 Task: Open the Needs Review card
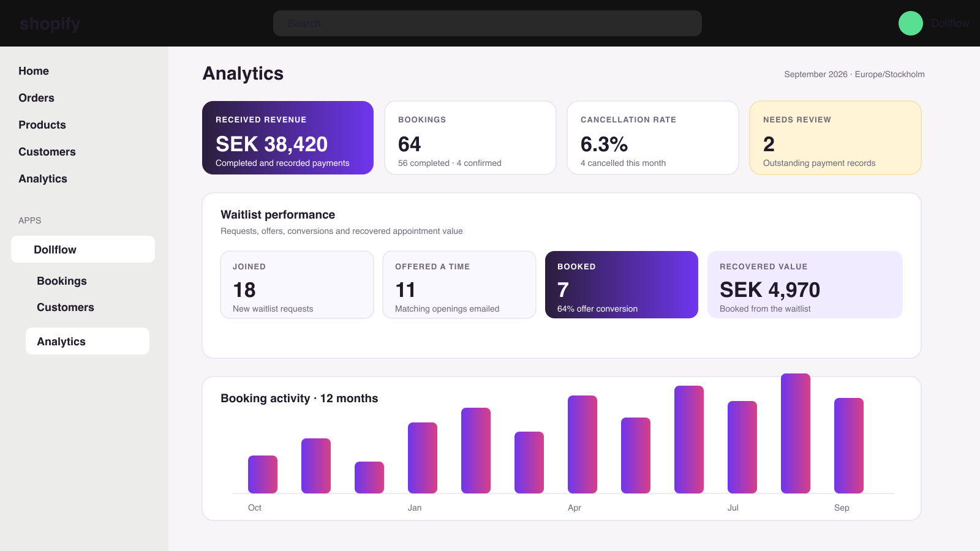point(835,138)
